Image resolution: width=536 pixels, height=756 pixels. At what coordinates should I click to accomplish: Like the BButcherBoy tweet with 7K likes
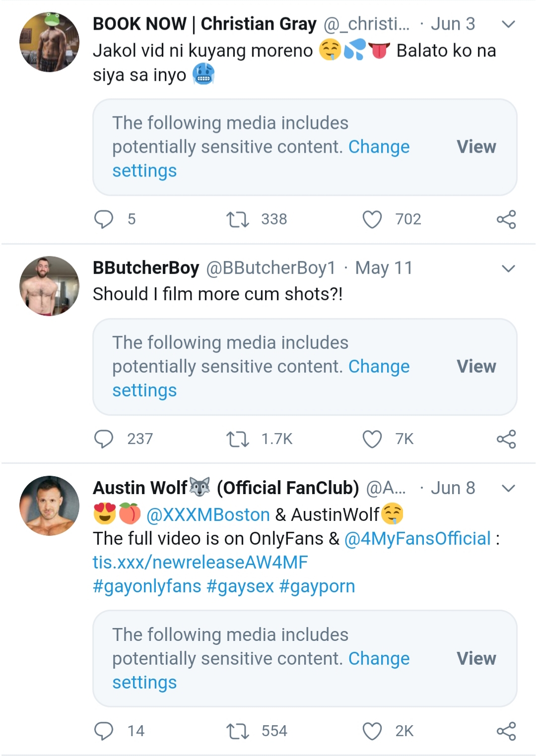(x=372, y=439)
